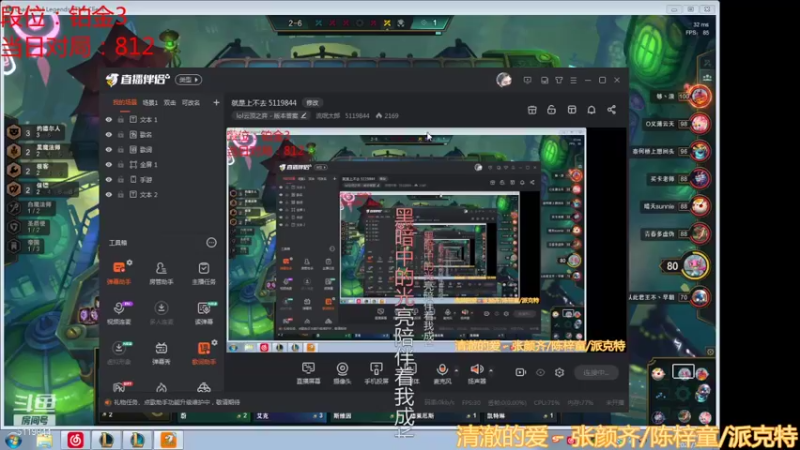The height and width of the screenshot is (450, 800).
Task: Switch to the 我的场景 tab
Action: (124, 103)
